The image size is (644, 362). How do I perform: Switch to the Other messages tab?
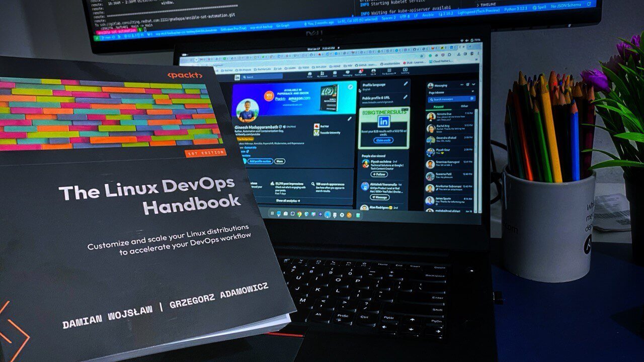[465, 106]
